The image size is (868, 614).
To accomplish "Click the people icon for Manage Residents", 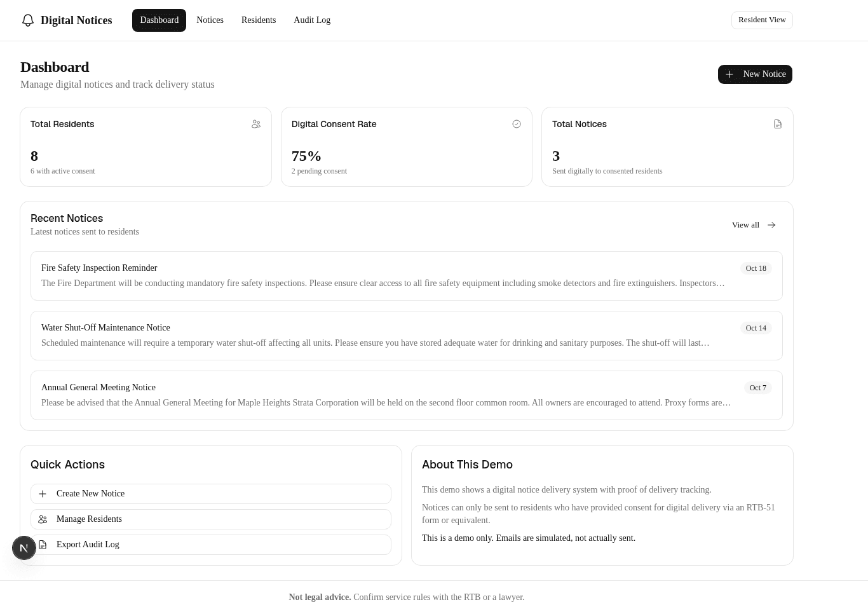I will coord(43,519).
